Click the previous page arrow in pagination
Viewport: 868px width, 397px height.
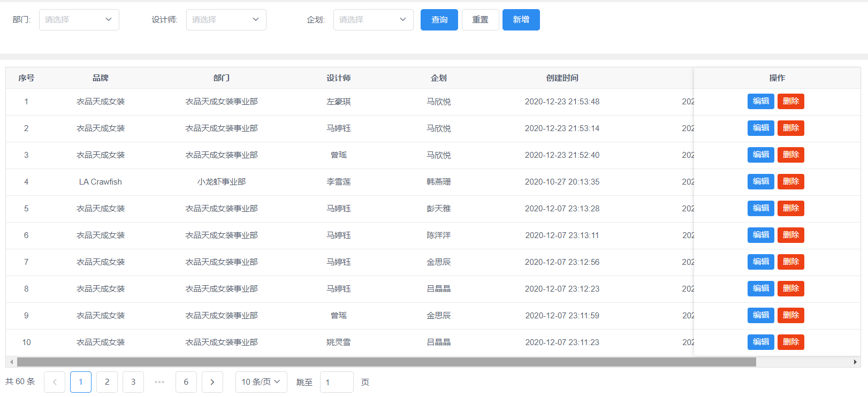[55, 382]
